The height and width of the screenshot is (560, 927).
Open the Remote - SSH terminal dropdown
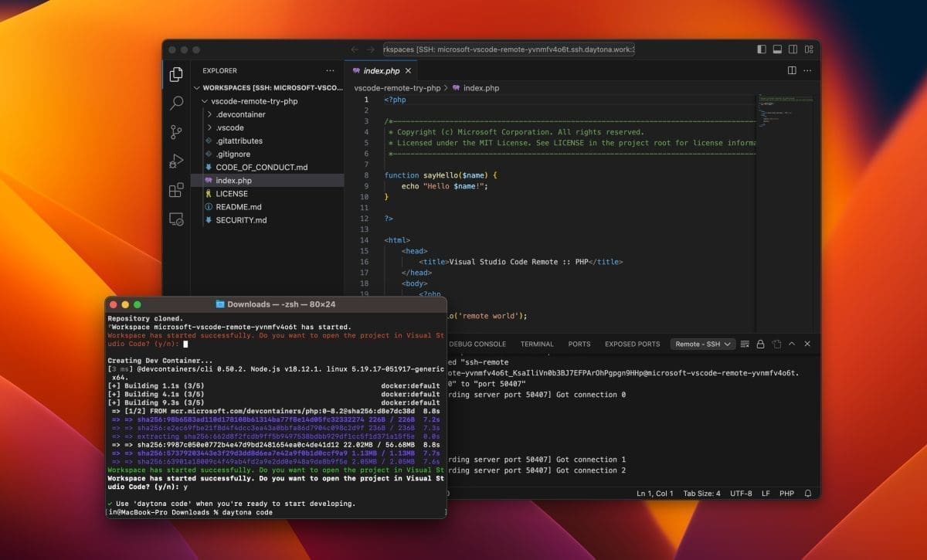tap(701, 344)
